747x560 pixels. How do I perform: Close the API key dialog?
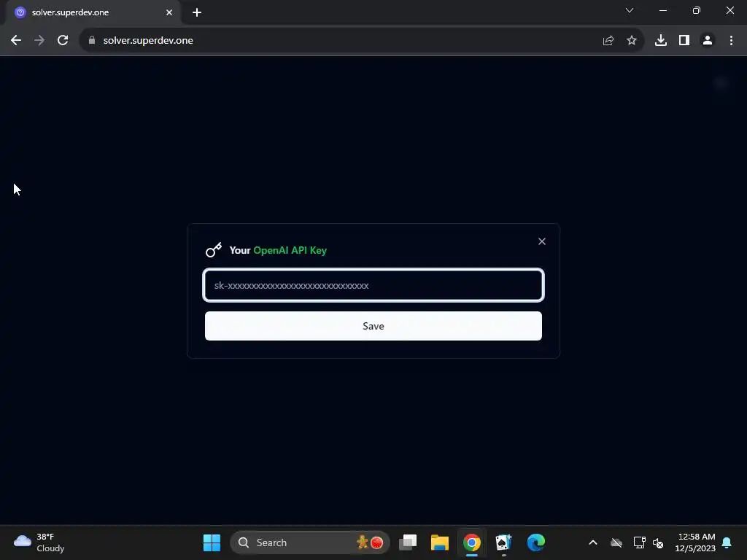tap(542, 241)
